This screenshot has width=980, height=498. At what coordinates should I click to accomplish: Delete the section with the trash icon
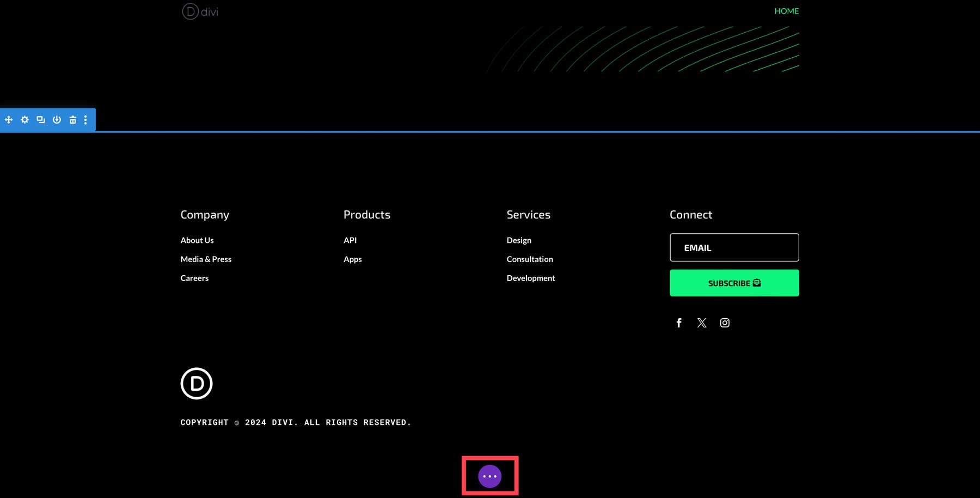(x=72, y=119)
